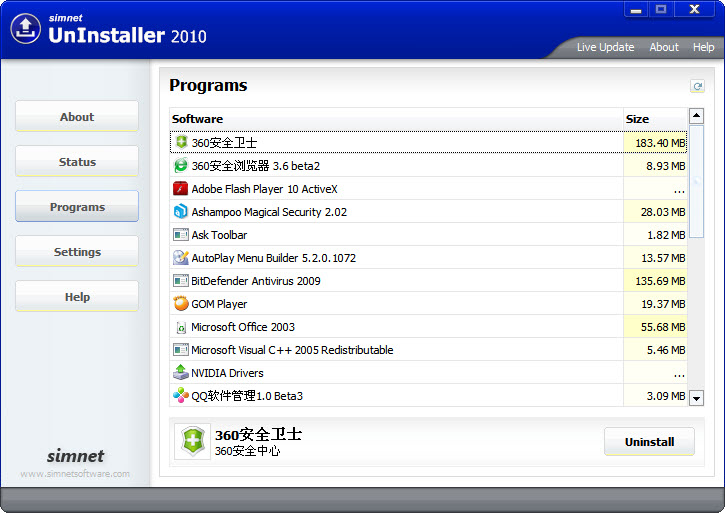Screen dimensions: 725x513
Task: Sort list by the Software column header
Action: pyautogui.click(x=396, y=119)
